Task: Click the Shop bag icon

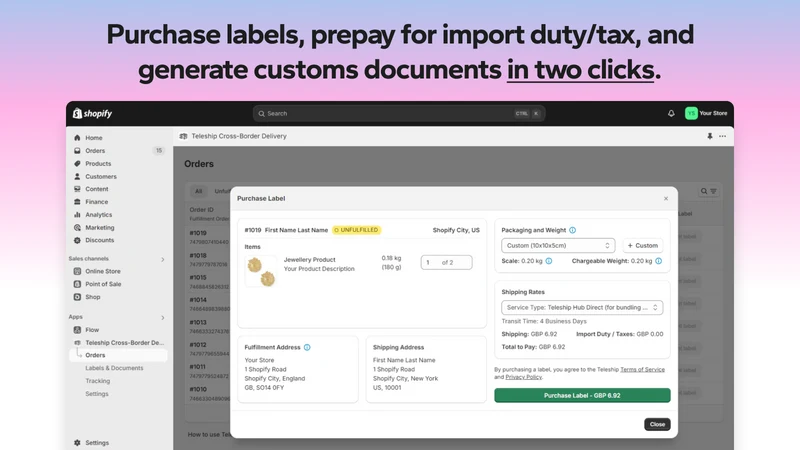Action: click(x=77, y=297)
